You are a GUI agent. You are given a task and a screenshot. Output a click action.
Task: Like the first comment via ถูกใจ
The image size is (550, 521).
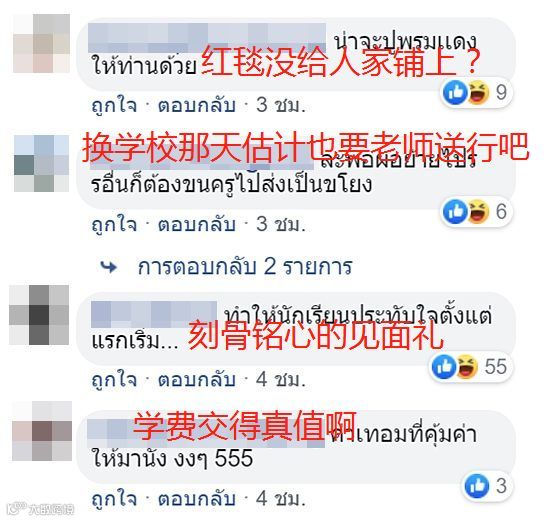[x=114, y=105]
